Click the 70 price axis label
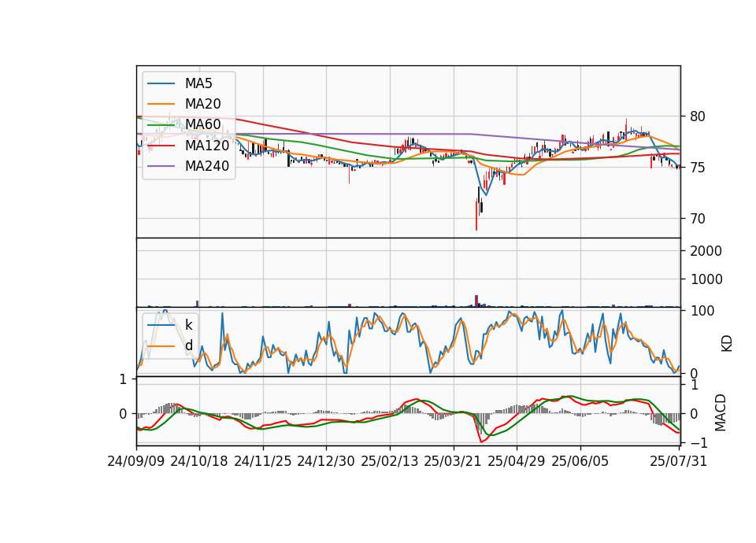 (x=697, y=219)
